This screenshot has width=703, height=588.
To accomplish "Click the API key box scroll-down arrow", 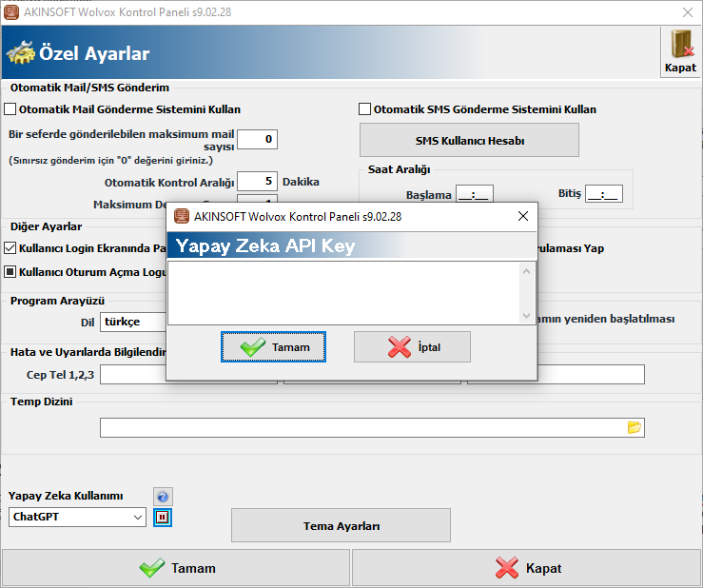I will [x=527, y=315].
